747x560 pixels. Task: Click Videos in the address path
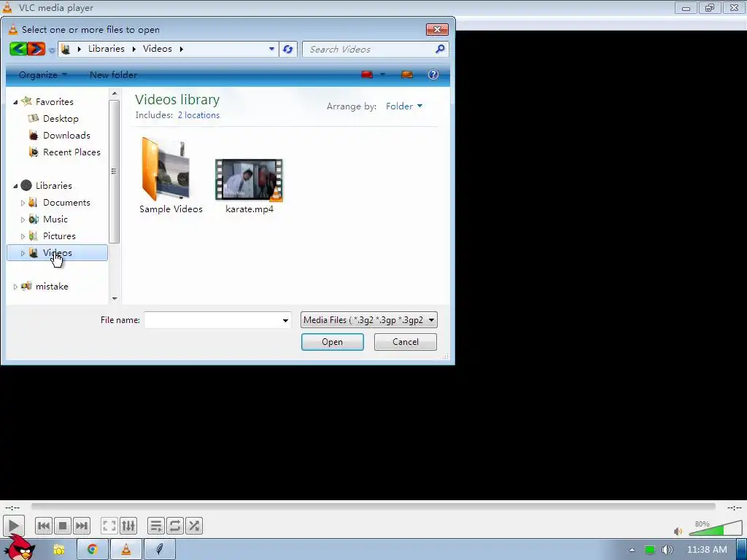click(158, 49)
